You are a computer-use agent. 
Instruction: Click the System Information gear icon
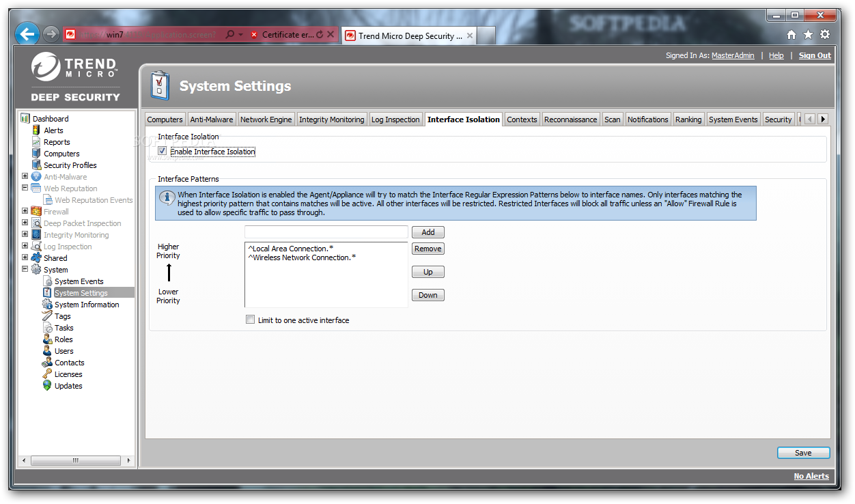pos(47,305)
